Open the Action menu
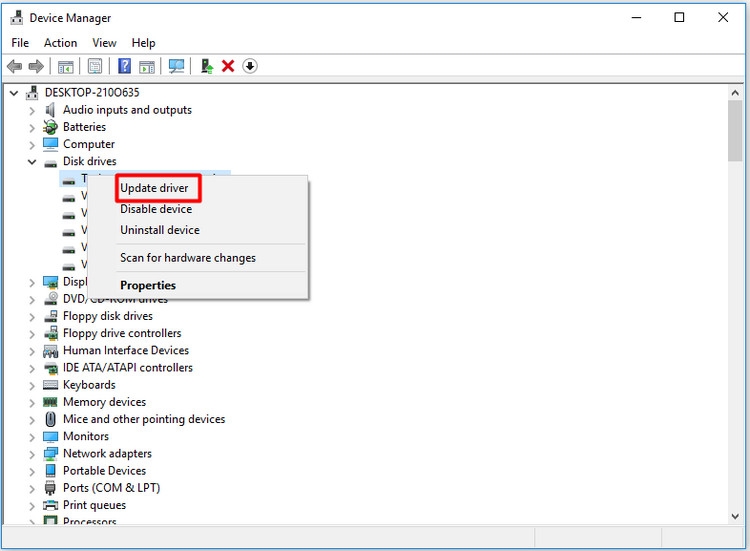The height and width of the screenshot is (551, 750). 60,43
